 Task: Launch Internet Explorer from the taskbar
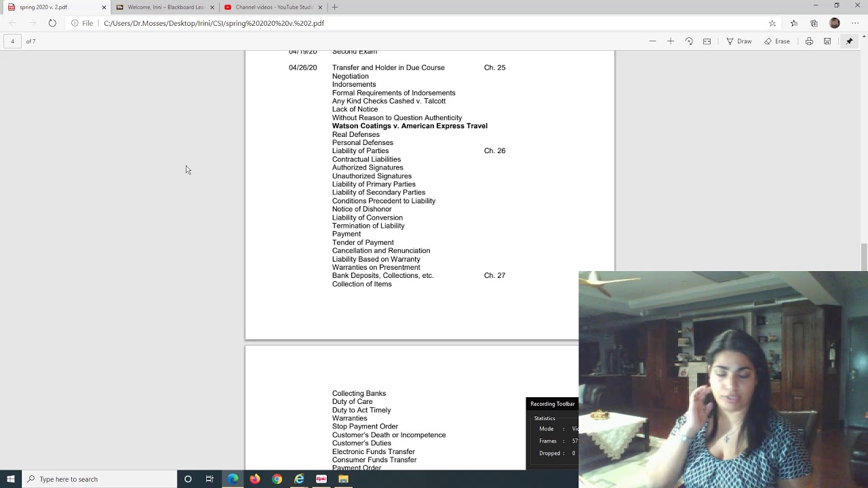click(x=299, y=479)
